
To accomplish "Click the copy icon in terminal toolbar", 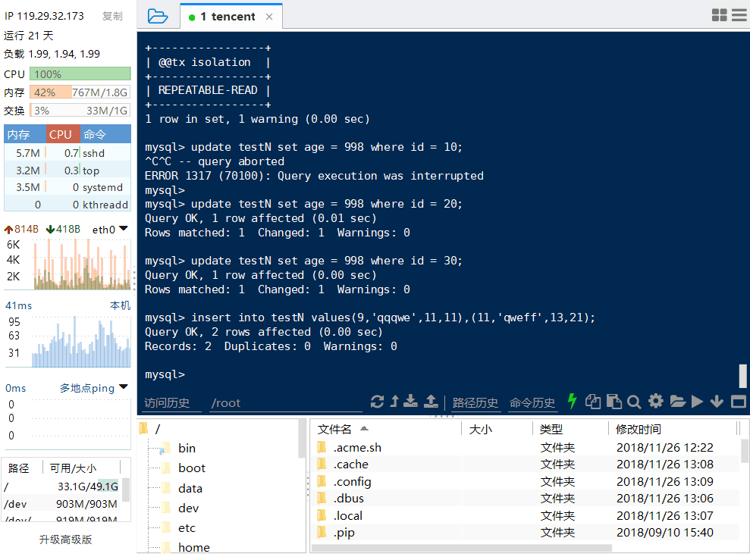I will point(593,402).
